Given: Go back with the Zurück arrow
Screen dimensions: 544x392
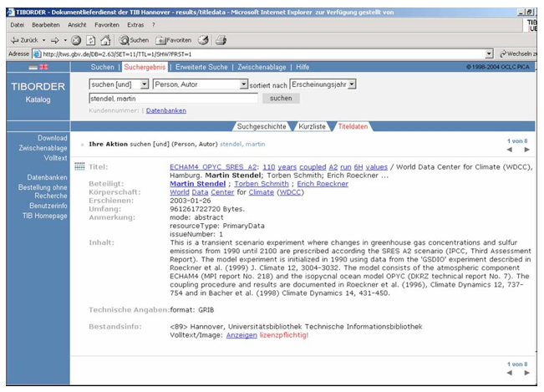Looking at the screenshot, I should [24, 40].
